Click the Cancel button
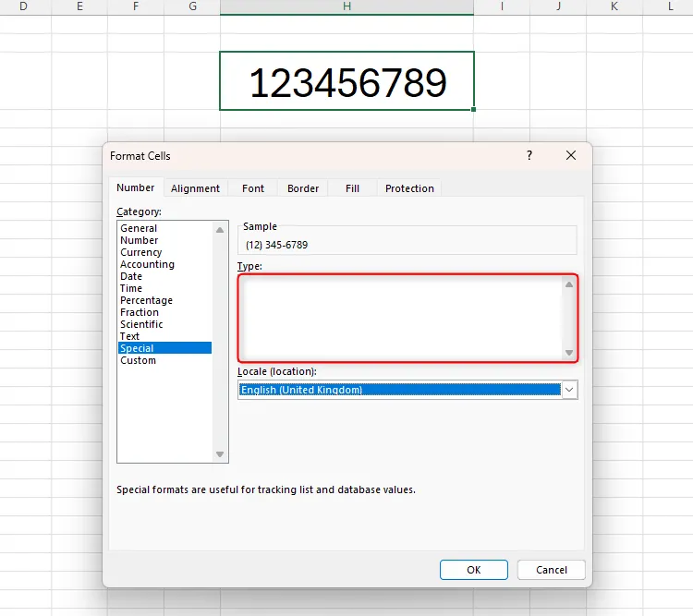Viewport: 693px width, 616px height. click(x=551, y=570)
